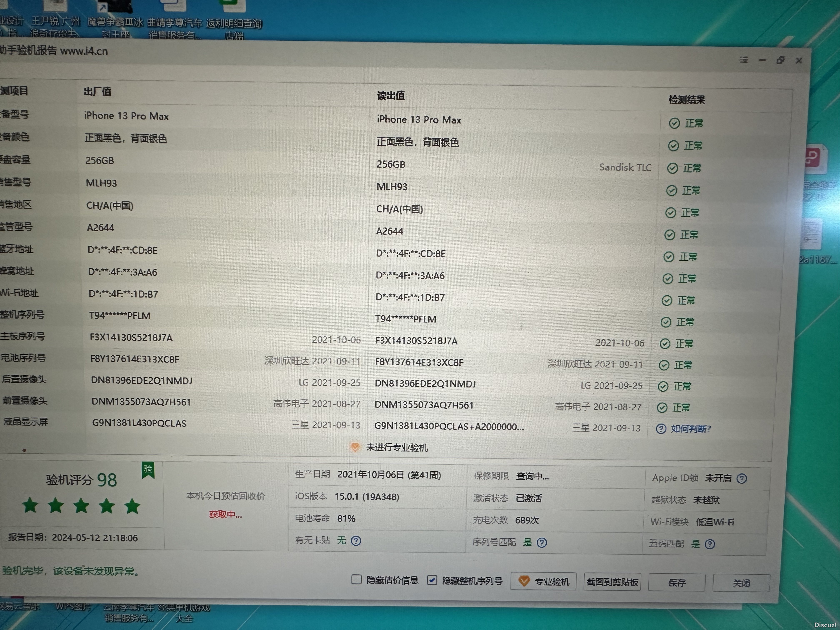Click check icon in iPhone 13 Pro Max row
Viewport: 840px width, 630px height.
674,123
